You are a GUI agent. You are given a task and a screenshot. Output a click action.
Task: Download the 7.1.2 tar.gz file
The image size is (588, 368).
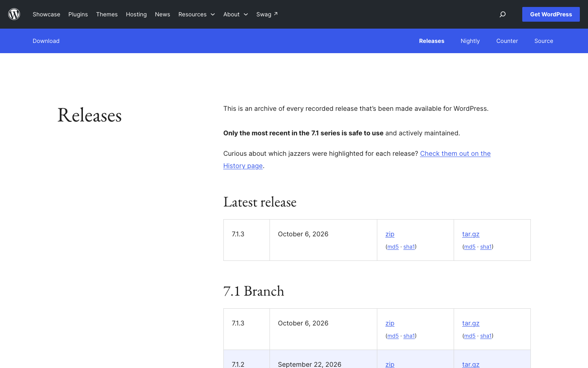coord(471,364)
